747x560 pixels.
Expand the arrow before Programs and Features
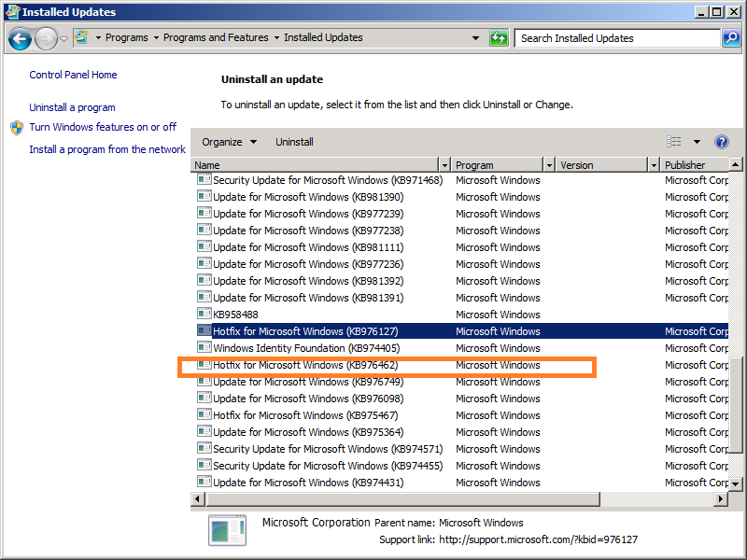(x=156, y=37)
